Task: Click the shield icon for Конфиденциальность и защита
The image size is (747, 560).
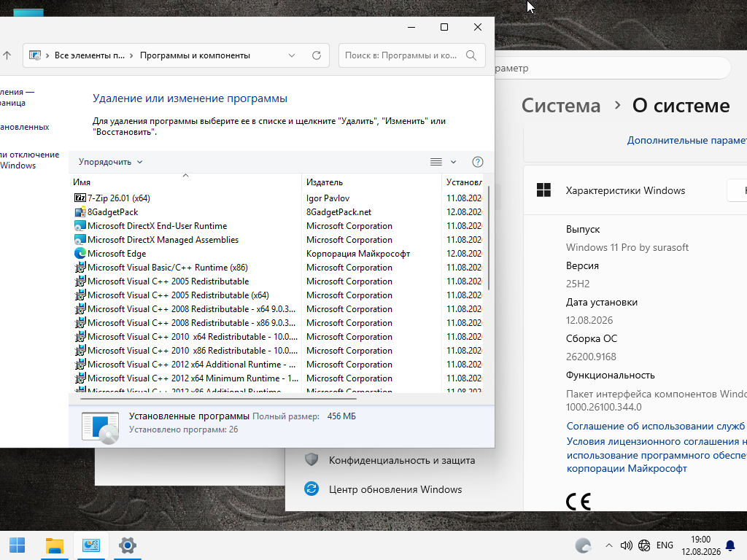Action: 311,460
